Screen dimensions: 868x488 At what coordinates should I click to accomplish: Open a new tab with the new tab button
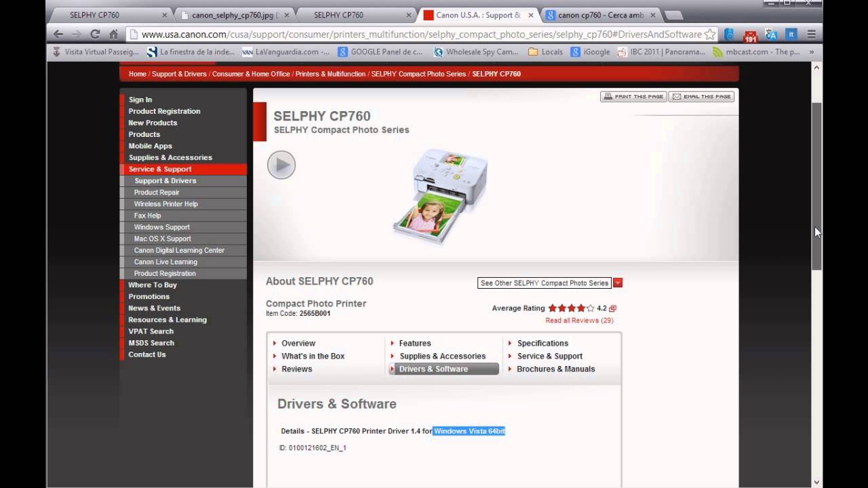coord(673,15)
